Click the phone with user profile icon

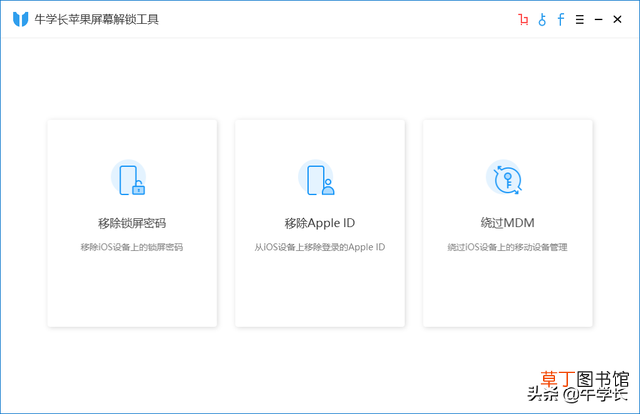pos(317,178)
